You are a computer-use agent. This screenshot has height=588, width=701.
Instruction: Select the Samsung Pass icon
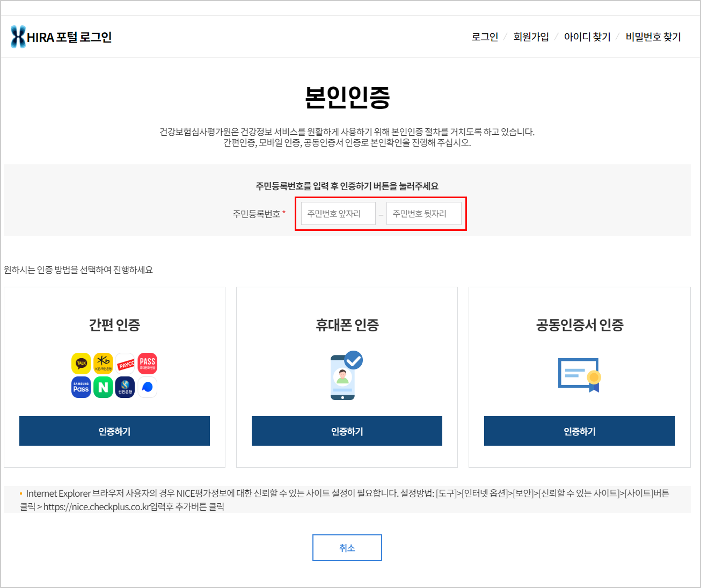pos(81,387)
